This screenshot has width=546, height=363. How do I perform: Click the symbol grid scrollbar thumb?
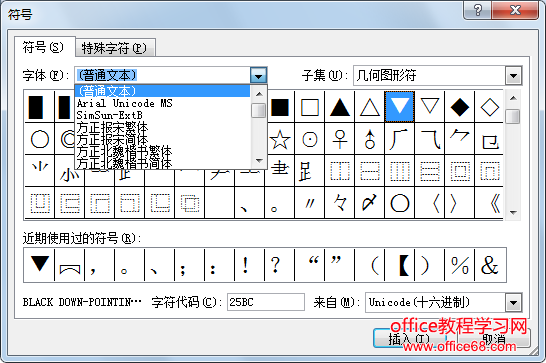pos(513,116)
